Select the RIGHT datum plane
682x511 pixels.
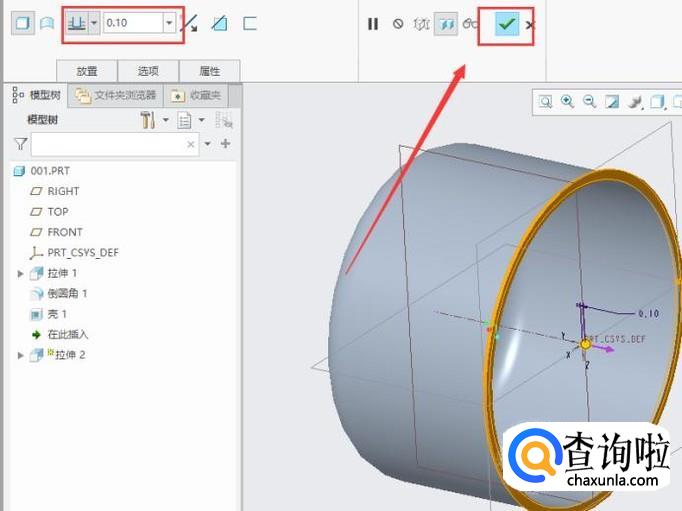[55, 191]
